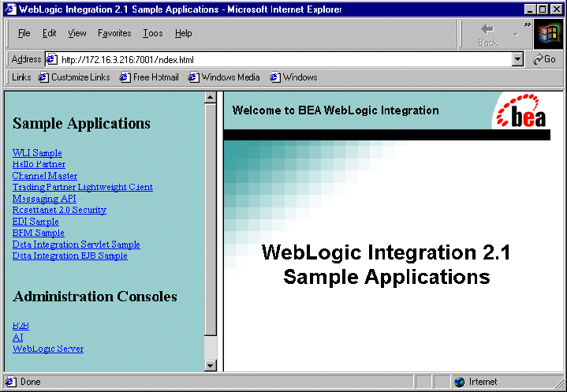Open the Back button history dropdown
The height and width of the screenshot is (392, 567).
click(x=516, y=35)
